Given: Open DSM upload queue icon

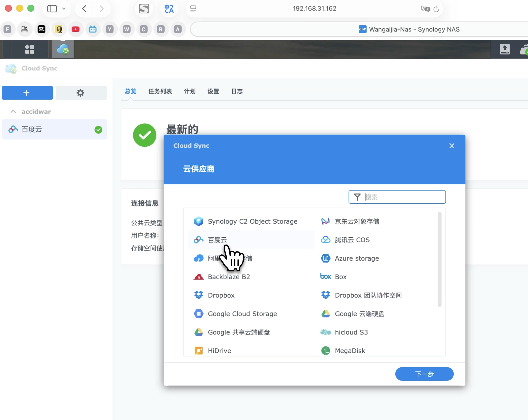Looking at the screenshot, I should (x=504, y=49).
